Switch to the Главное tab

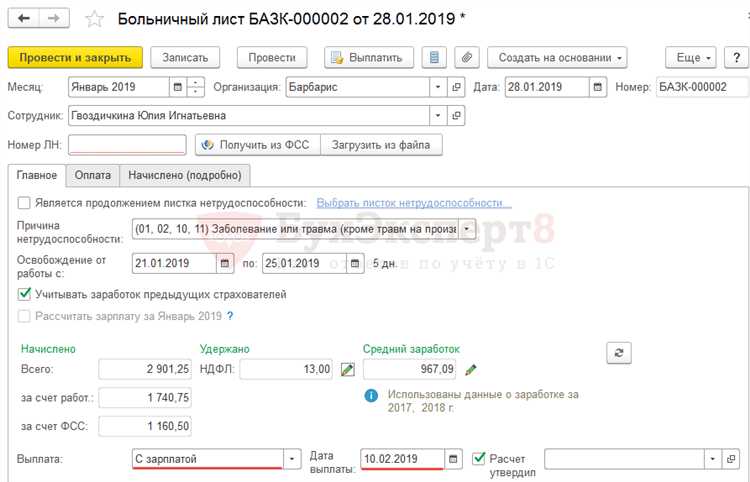[x=37, y=175]
